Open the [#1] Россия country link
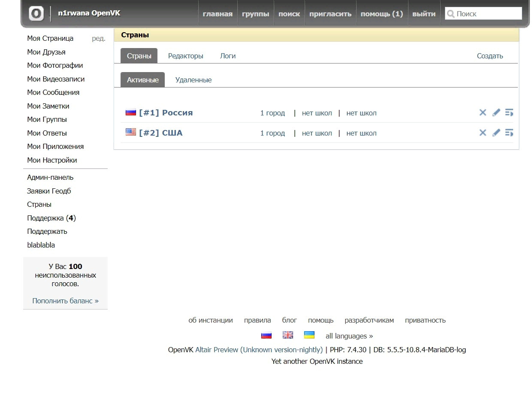Screen dimensions: 532x408 (x=166, y=113)
